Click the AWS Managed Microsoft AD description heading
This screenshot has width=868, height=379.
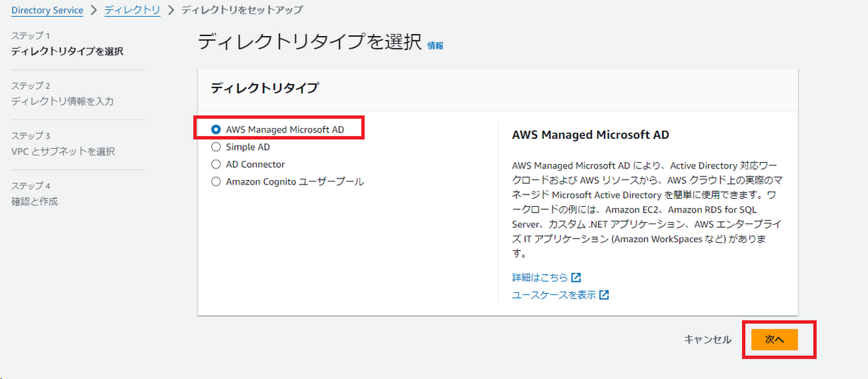[590, 135]
